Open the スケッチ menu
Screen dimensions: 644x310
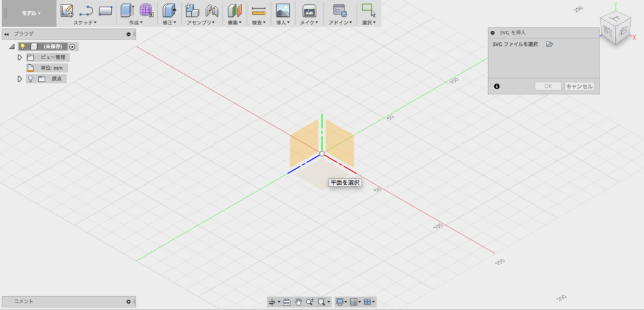[85, 23]
